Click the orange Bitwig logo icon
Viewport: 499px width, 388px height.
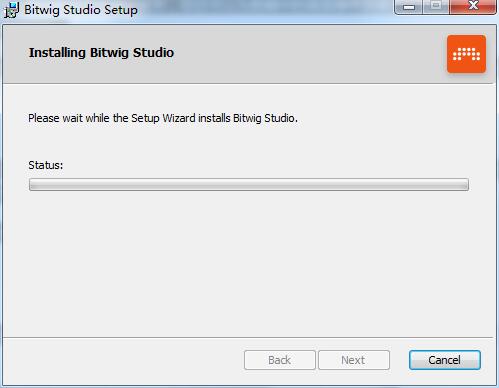(466, 54)
